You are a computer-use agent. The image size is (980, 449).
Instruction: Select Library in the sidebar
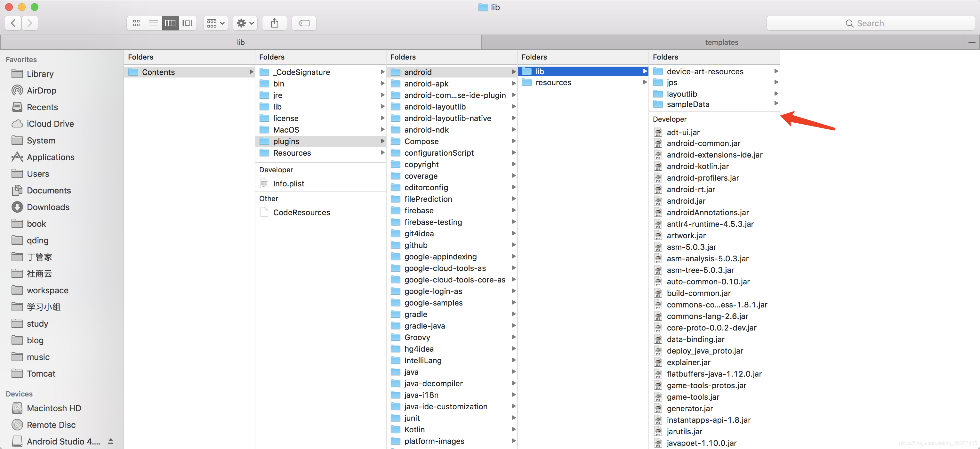coord(40,74)
